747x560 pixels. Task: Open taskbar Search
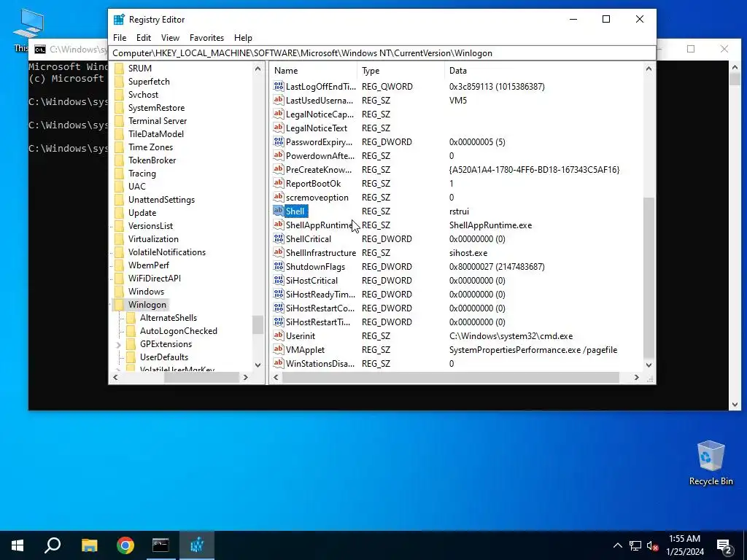53,545
